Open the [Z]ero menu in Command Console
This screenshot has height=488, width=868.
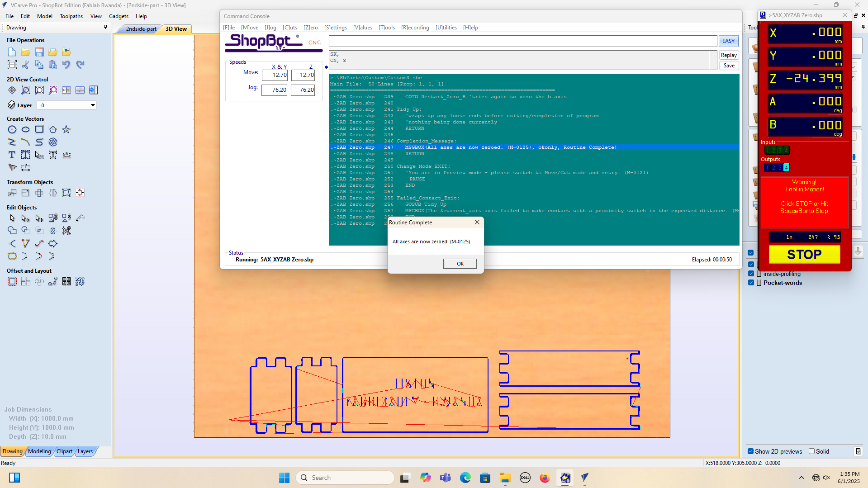pyautogui.click(x=311, y=28)
